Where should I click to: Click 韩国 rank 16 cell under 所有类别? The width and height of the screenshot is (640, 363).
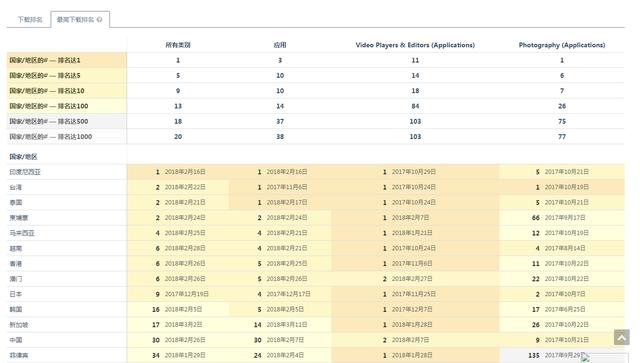point(156,310)
